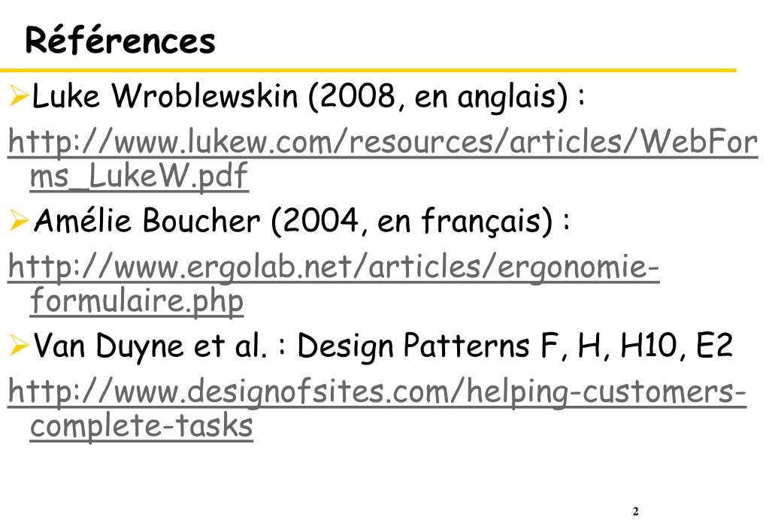Open the ergolab.net ergonomie link
The width and height of the screenshot is (769, 532).
pyautogui.click(x=334, y=268)
